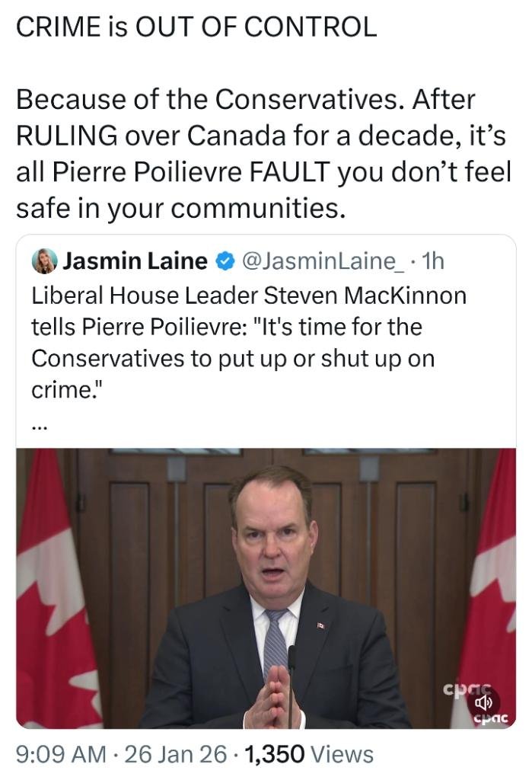This screenshot has width=532, height=780.
Task: View the 1,350 Views analytics
Action: pyautogui.click(x=308, y=754)
